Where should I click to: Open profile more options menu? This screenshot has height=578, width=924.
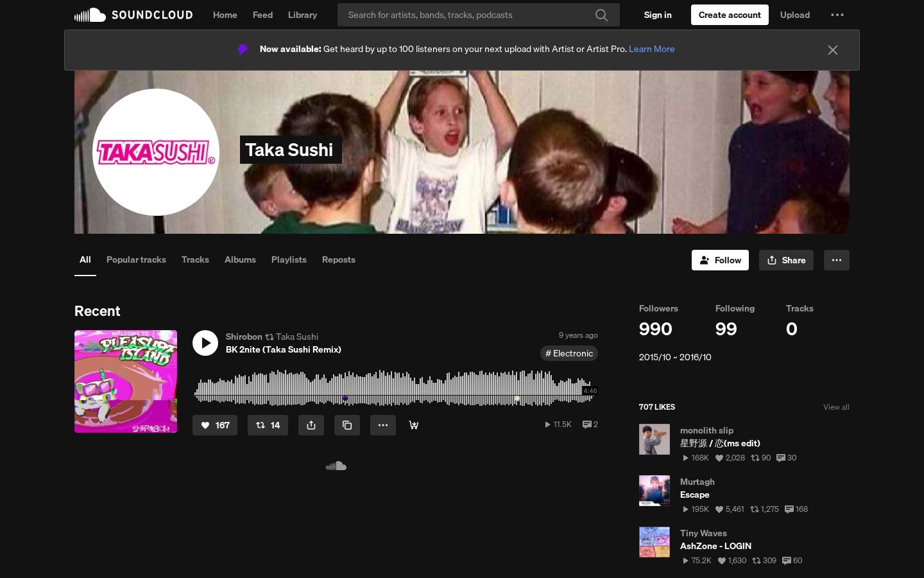point(837,260)
